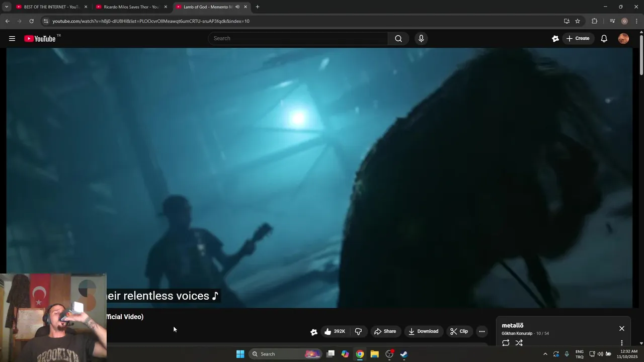Screen dimensions: 644x362
Task: Open Steam from the taskbar
Action: pos(404,354)
